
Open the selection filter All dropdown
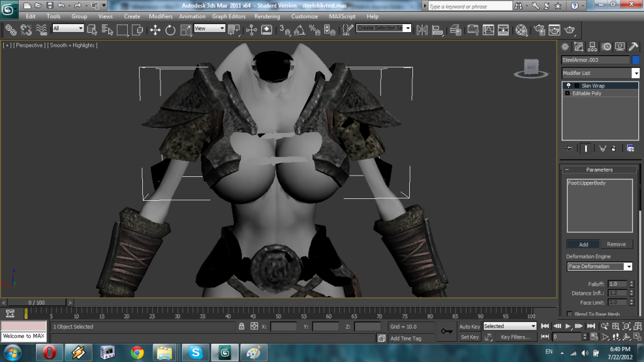pos(68,28)
